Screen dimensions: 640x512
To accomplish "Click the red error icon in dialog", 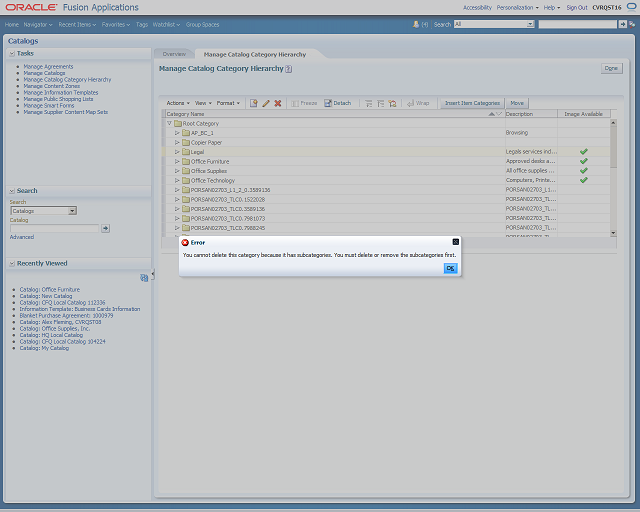I will click(185, 243).
